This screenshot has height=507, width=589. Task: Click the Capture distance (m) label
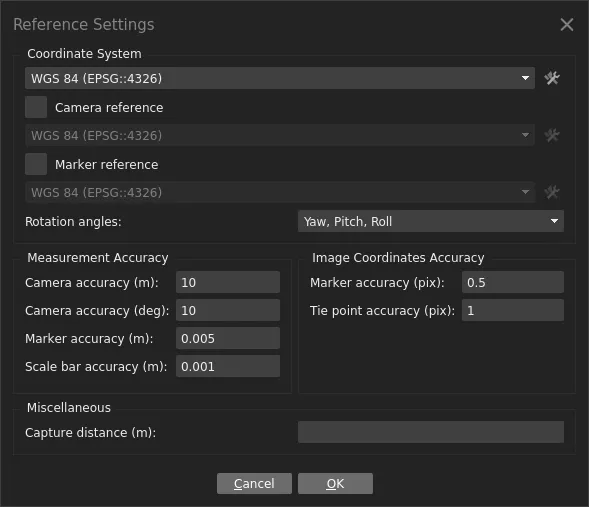coord(91,433)
